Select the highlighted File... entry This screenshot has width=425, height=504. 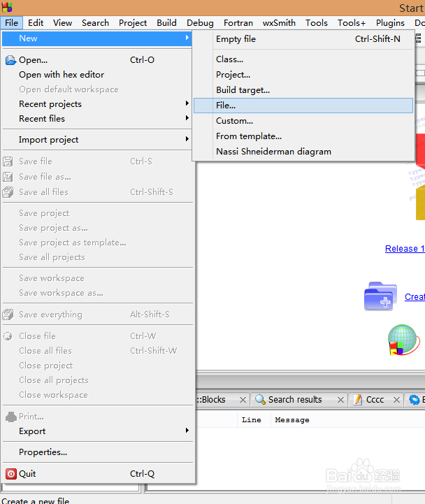click(303, 106)
